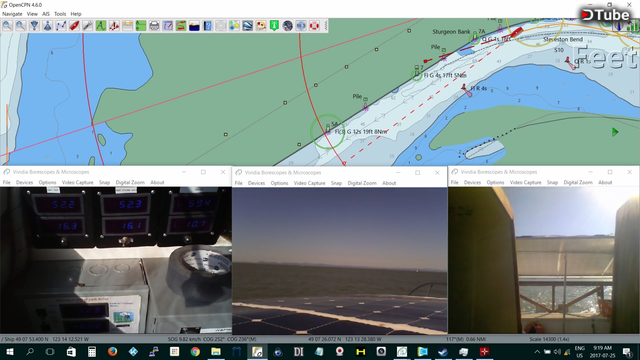Open Digital Zoom menu in middle Vividia window
This screenshot has height=360, width=640.
point(362,183)
